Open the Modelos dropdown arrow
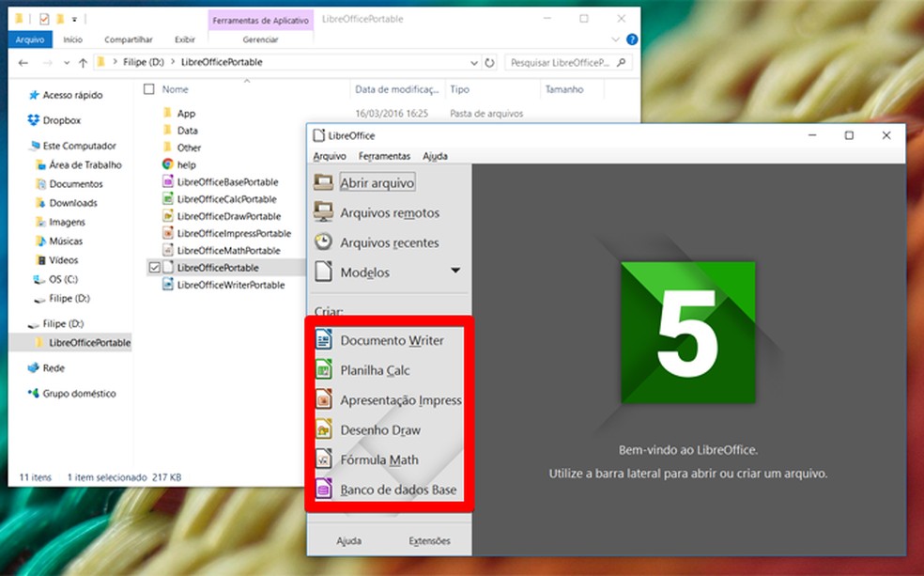924x576 pixels. point(455,271)
